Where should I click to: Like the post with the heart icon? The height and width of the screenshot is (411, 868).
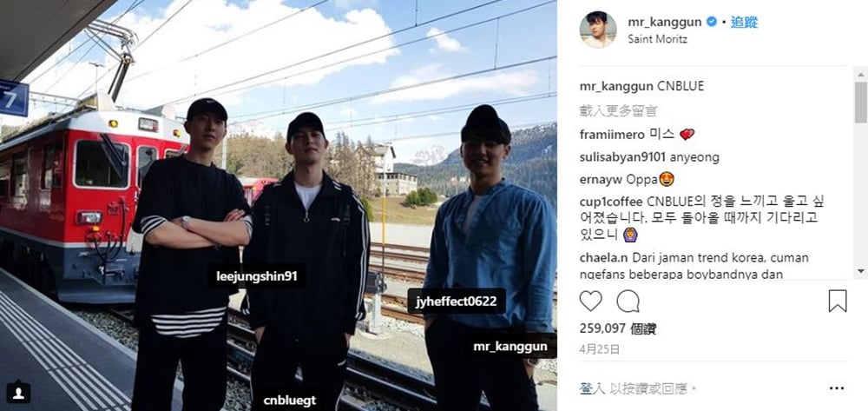click(590, 301)
